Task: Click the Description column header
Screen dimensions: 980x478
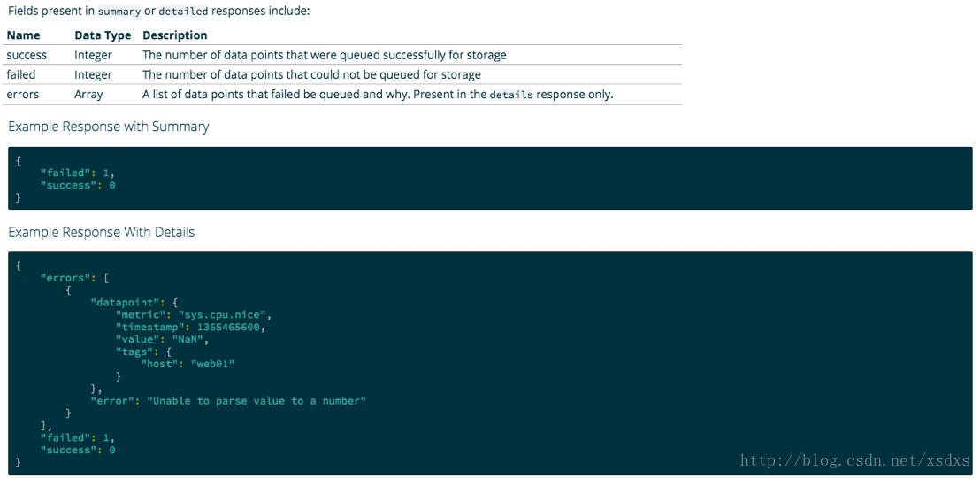Action: click(x=175, y=35)
